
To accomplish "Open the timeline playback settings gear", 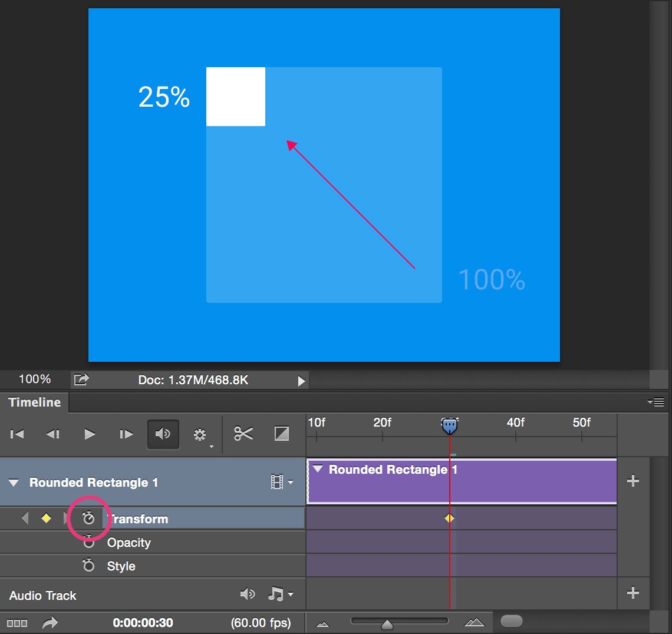I will tap(200, 435).
